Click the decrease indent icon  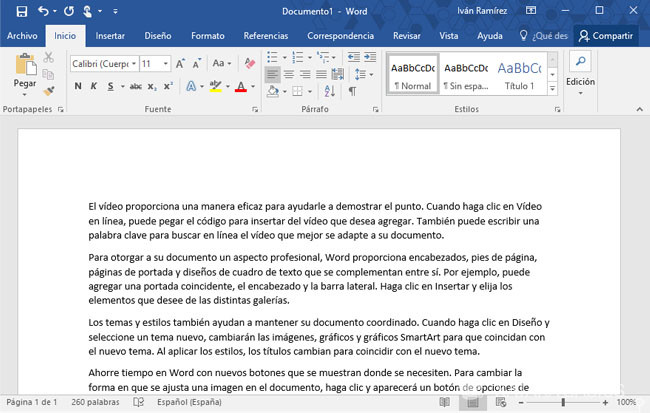354,57
